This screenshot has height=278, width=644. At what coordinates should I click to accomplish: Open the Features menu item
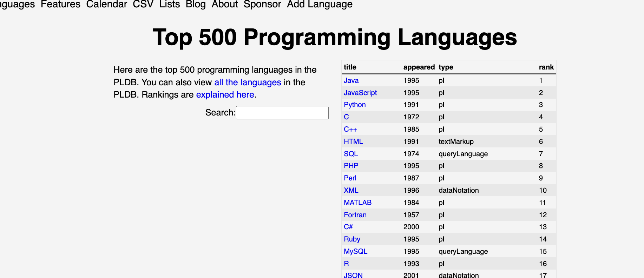coord(60,4)
